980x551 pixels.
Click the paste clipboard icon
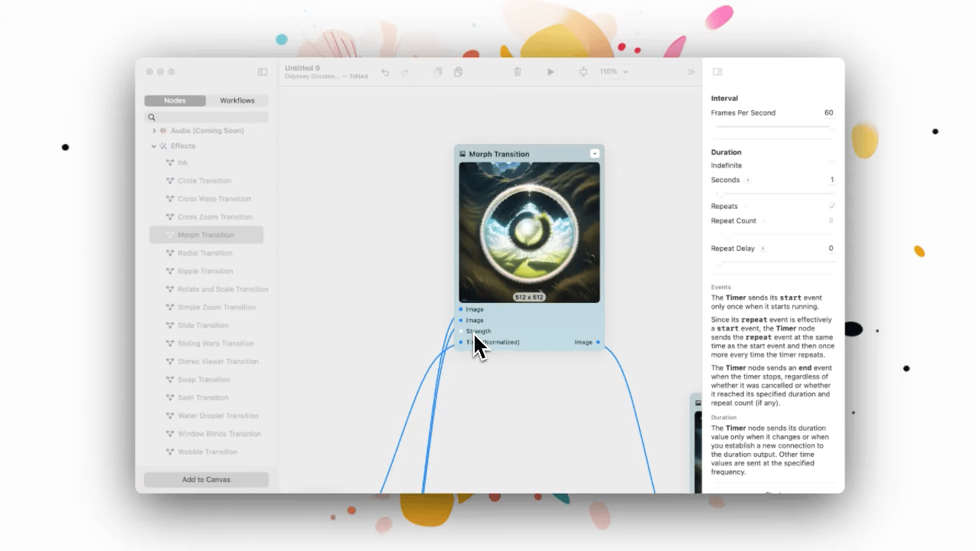click(x=458, y=72)
